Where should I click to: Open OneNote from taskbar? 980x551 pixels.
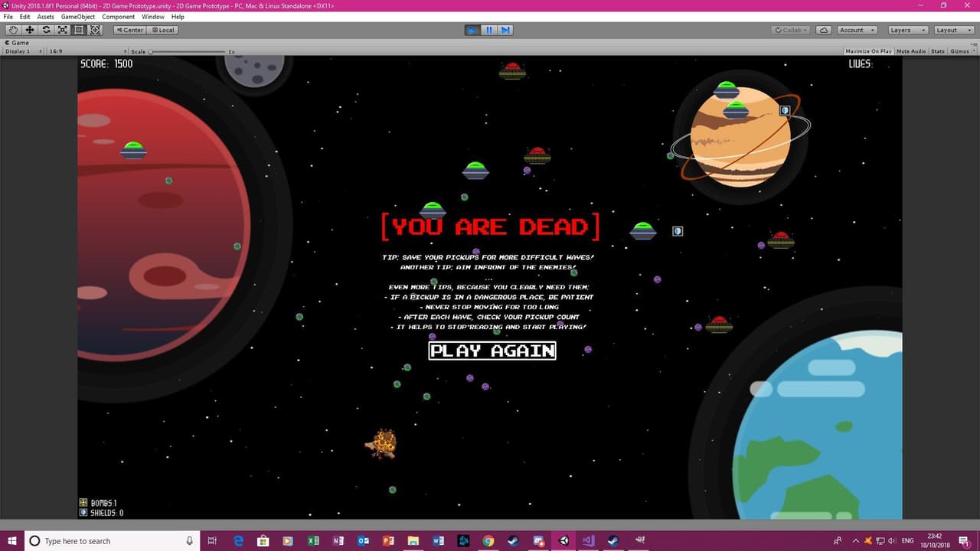click(338, 541)
